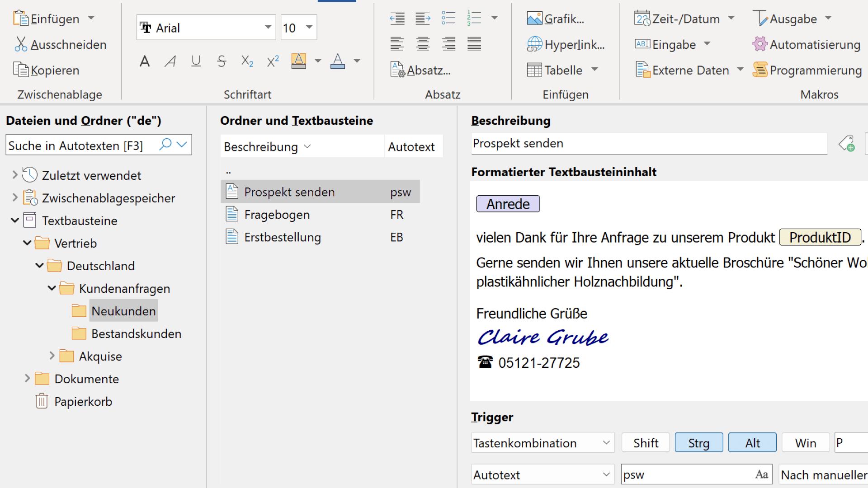868x488 pixels.
Task: Click the ProduktID macro placeholder
Action: click(x=820, y=237)
